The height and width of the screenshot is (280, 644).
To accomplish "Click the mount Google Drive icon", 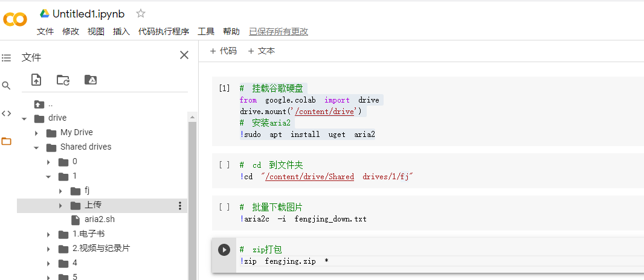I will pos(91,80).
